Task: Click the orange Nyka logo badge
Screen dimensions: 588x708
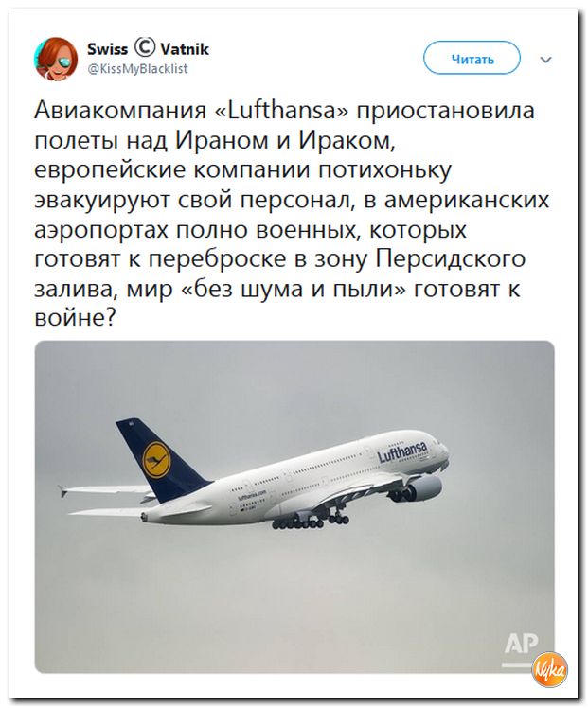Action: pyautogui.click(x=550, y=671)
